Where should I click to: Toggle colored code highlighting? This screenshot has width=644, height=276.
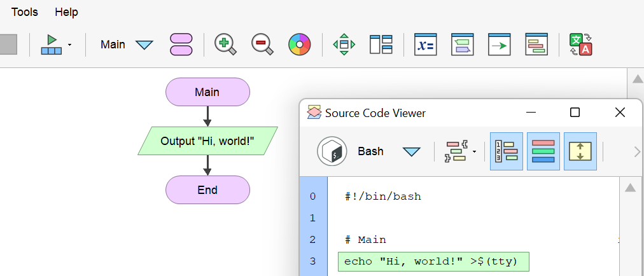(x=543, y=151)
